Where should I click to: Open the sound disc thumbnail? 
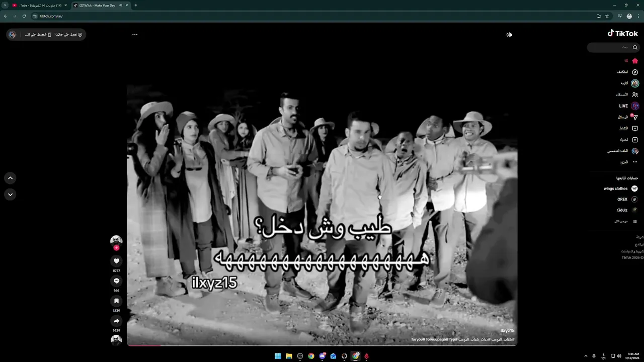coord(116,340)
